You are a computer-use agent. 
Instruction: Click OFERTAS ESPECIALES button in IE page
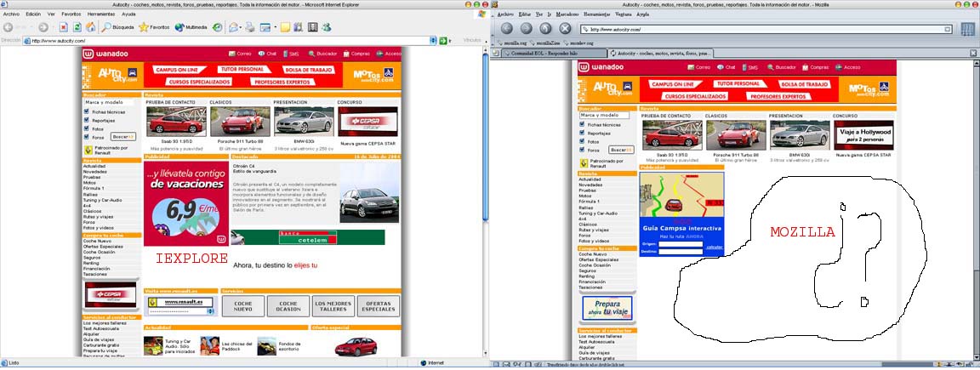coord(378,305)
